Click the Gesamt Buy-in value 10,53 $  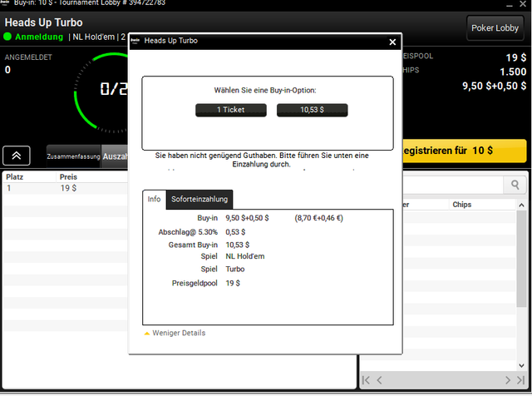pyautogui.click(x=238, y=245)
